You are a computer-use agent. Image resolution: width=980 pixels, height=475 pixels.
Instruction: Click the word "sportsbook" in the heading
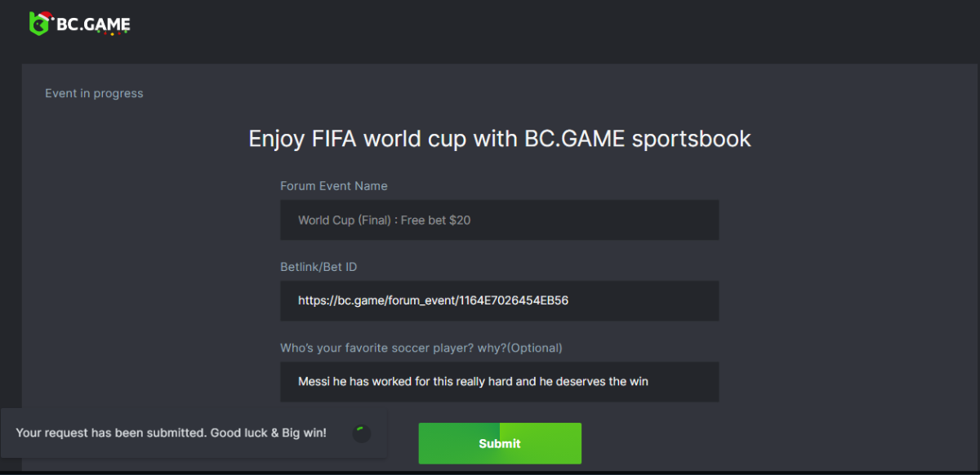[691, 139]
